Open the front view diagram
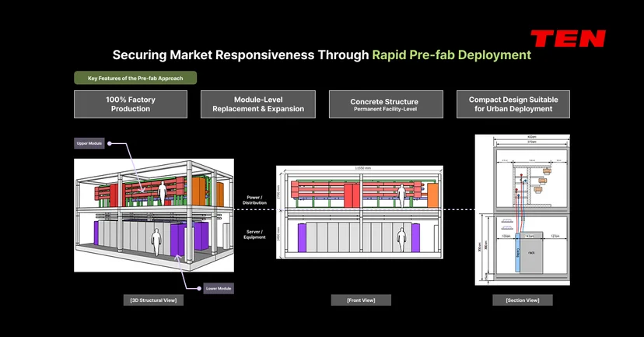The image size is (644, 337). (x=359, y=212)
